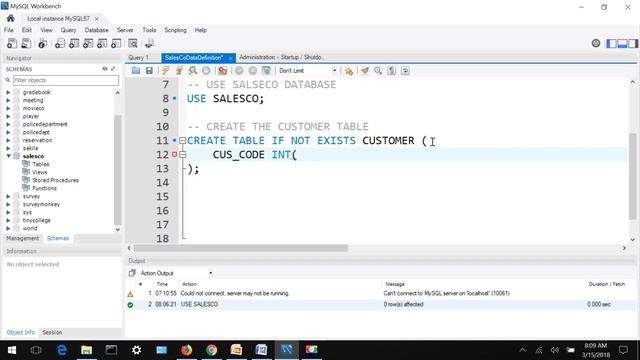Viewport: 640px width, 360px height.
Task: Create a new SQL tab from the main toolbar
Action: [12, 43]
